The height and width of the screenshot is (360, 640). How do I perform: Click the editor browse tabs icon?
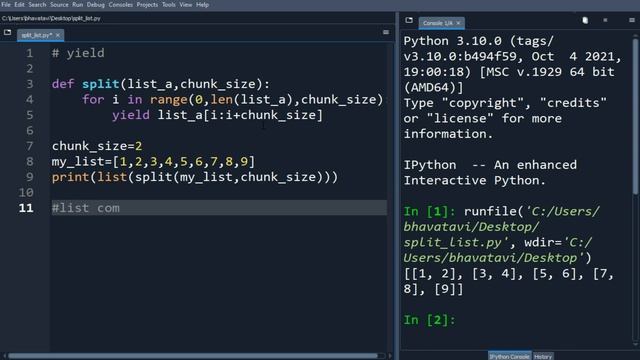(x=7, y=32)
